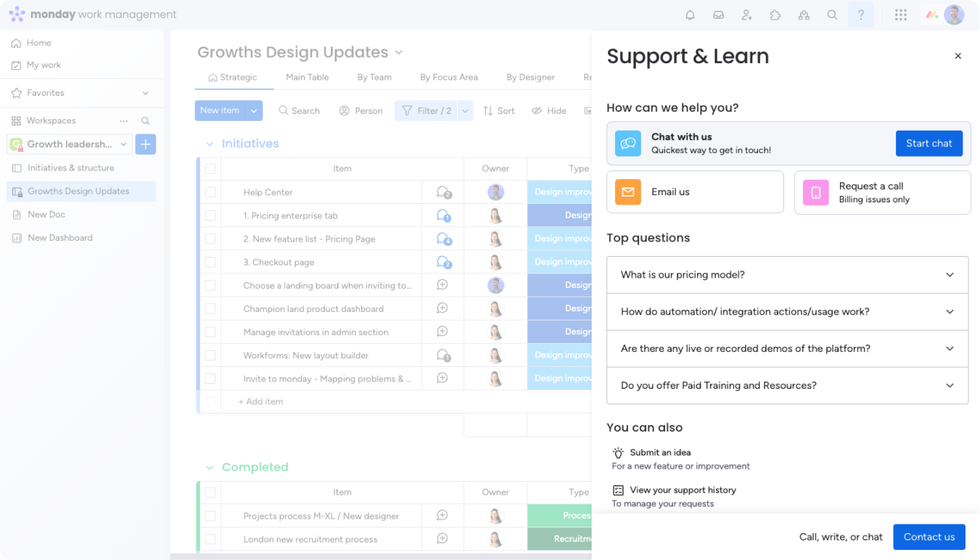Open updates bubble for Checkout page item
The width and height of the screenshot is (980, 560).
pyautogui.click(x=443, y=262)
